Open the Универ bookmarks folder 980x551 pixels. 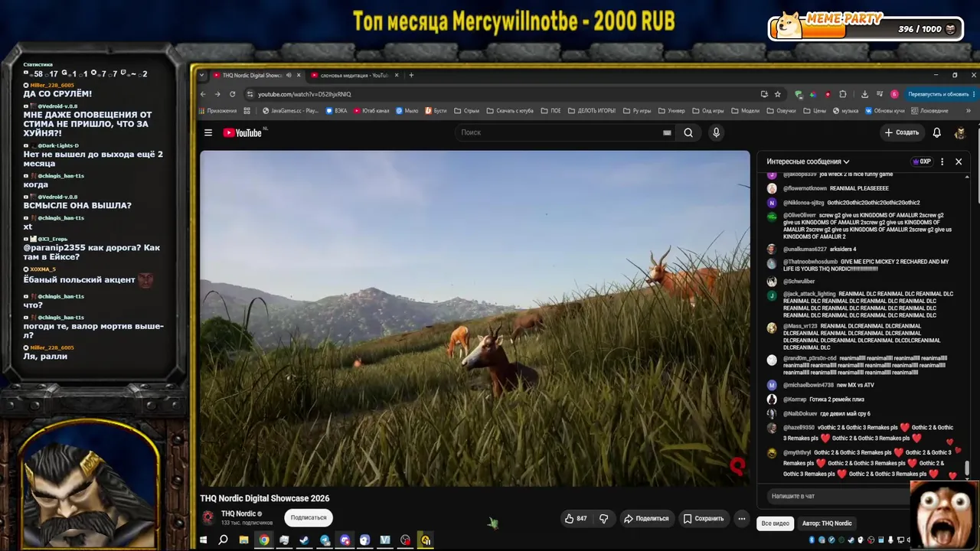tap(671, 111)
